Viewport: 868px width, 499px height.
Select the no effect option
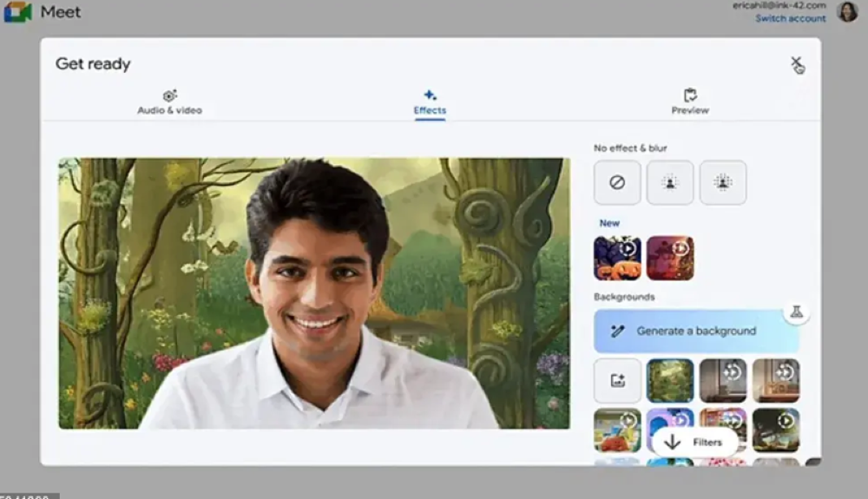[617, 182]
